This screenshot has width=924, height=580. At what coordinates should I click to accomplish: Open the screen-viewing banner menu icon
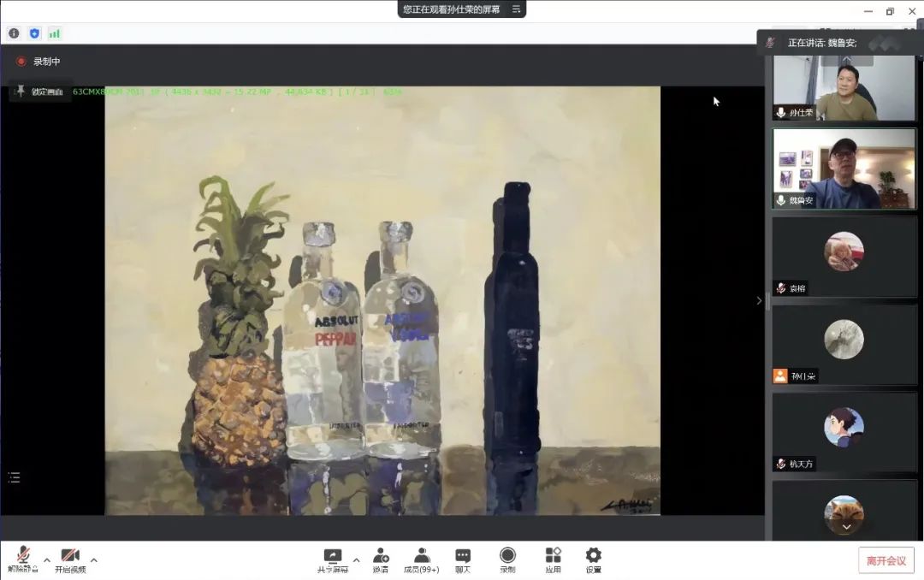click(x=516, y=9)
